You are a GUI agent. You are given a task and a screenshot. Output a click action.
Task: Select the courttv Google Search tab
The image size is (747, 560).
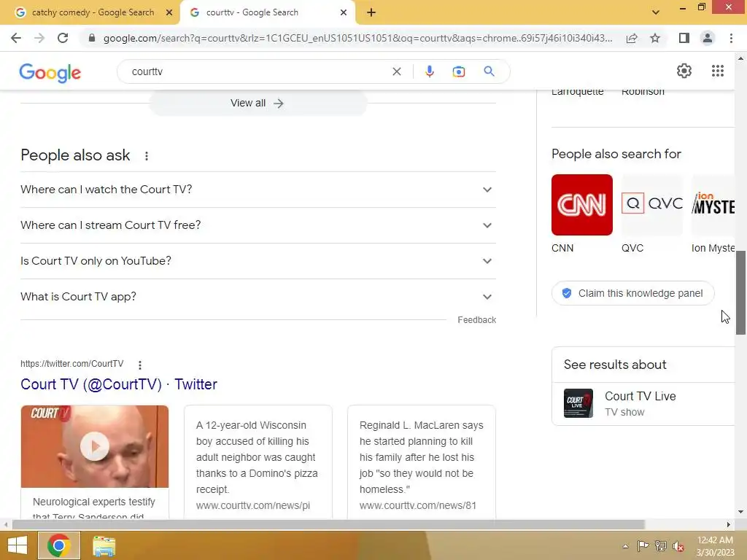point(252,12)
